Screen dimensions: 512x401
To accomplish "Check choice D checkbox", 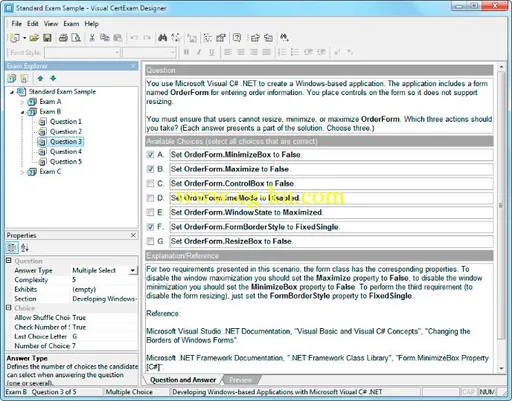I will [x=150, y=198].
